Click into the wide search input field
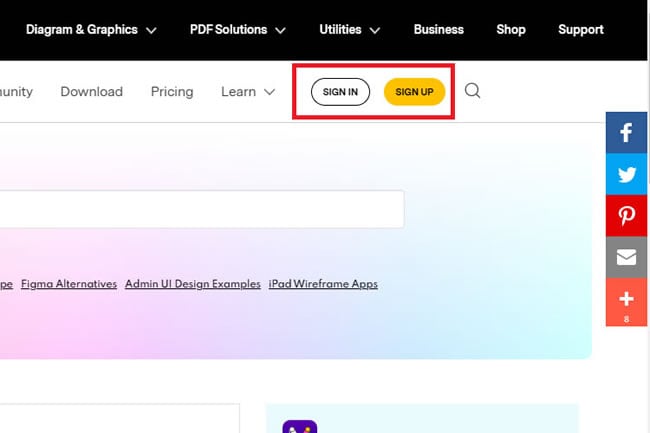The height and width of the screenshot is (433, 650). (x=200, y=209)
